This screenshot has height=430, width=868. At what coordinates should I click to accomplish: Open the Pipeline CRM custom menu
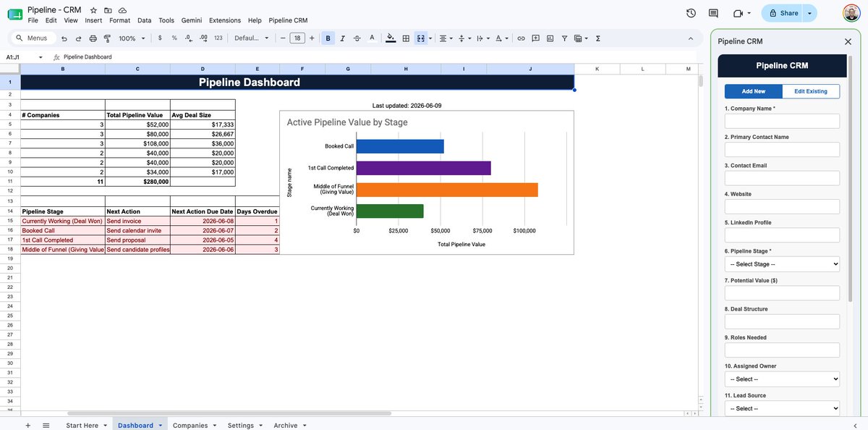click(x=288, y=20)
